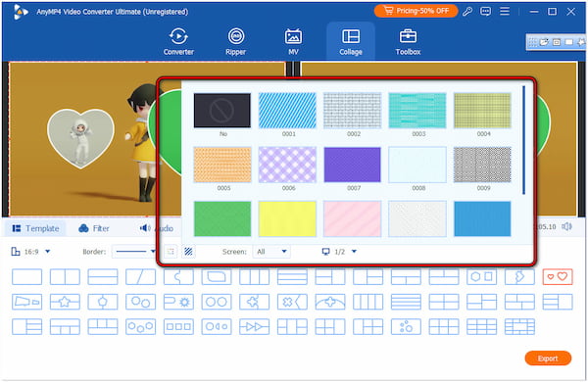588x382 pixels.
Task: Choose pattern 0007 solid purple
Action: (x=352, y=165)
